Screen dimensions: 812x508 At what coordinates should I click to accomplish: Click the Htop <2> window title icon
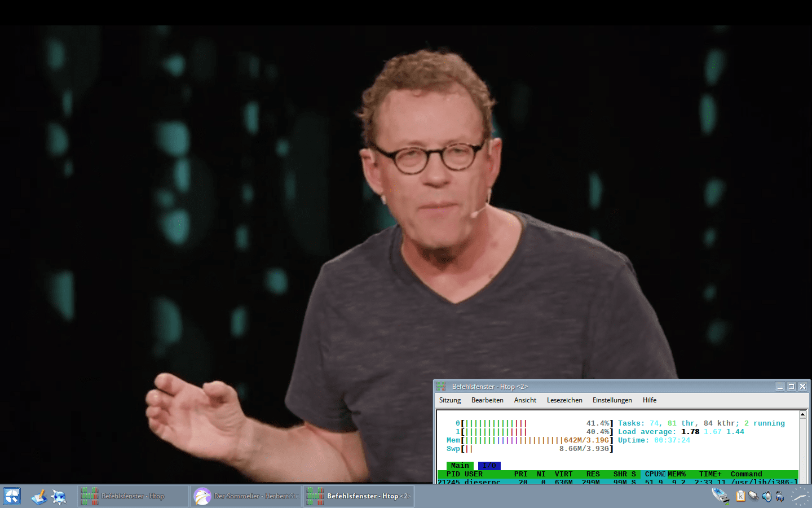point(441,387)
